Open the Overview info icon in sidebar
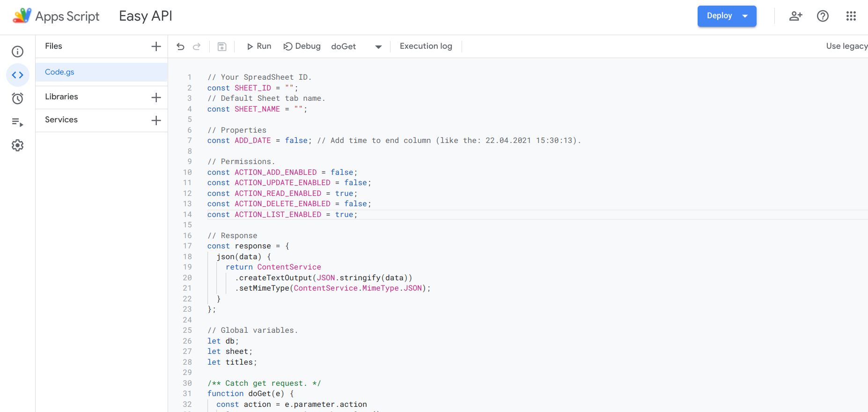The image size is (868, 412). pyautogui.click(x=17, y=52)
